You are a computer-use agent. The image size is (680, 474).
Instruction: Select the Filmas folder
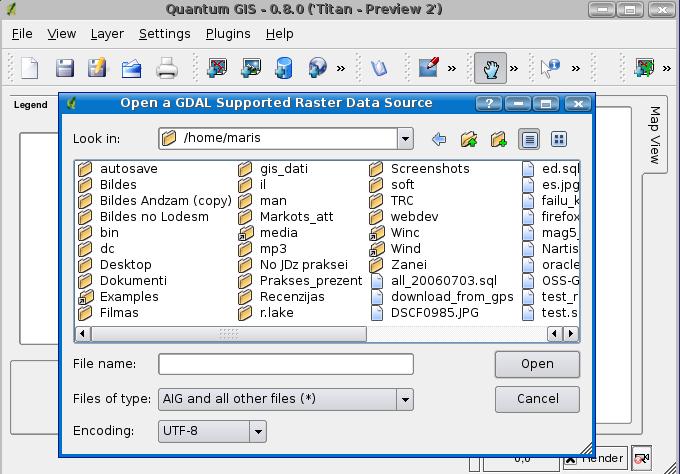(108, 313)
